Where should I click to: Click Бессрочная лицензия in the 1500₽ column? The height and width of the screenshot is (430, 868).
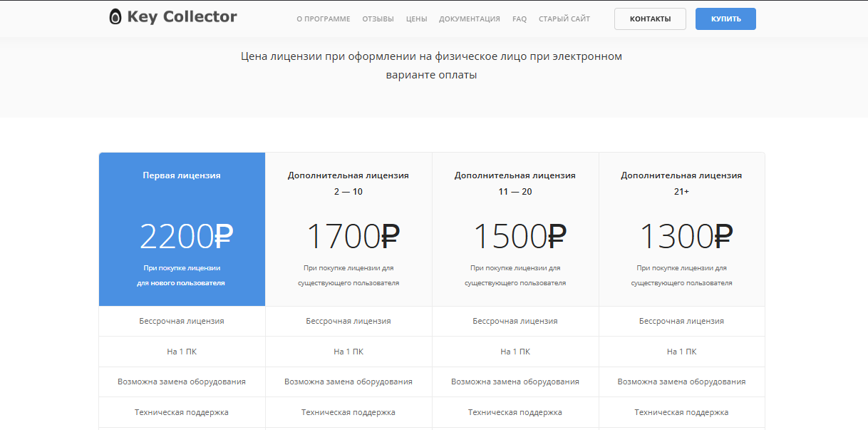pyautogui.click(x=515, y=321)
